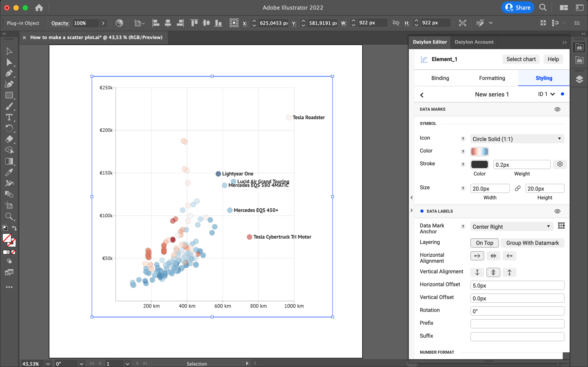The width and height of the screenshot is (588, 367).
Task: Hide the Data Labels section
Action: 557,211
